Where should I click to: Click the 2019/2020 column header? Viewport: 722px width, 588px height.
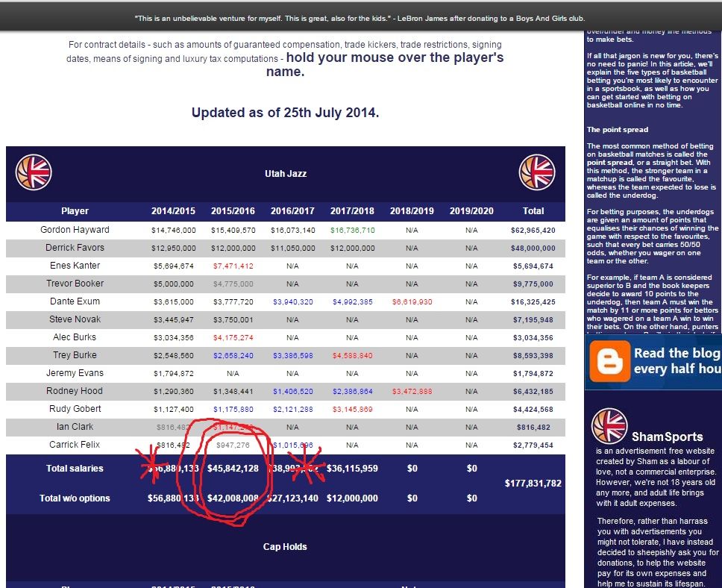pos(471,211)
